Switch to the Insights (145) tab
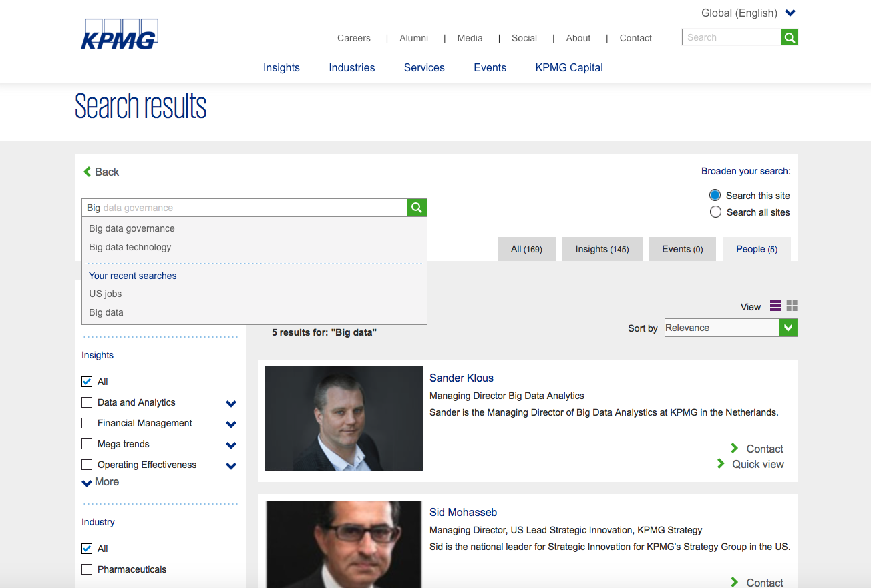The width and height of the screenshot is (871, 588). tap(602, 249)
